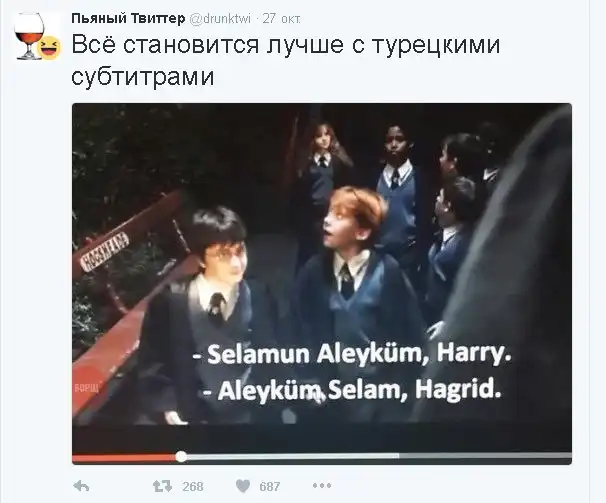Click the БОРЩ watermark in the video
The width and height of the screenshot is (606, 503).
pyautogui.click(x=87, y=388)
